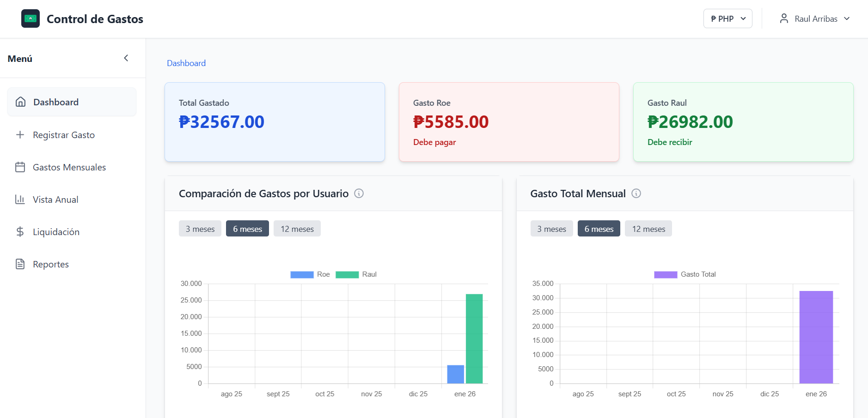Select 6 meses in the user comparison chart
Screen dimensions: 868x418
coord(247,229)
